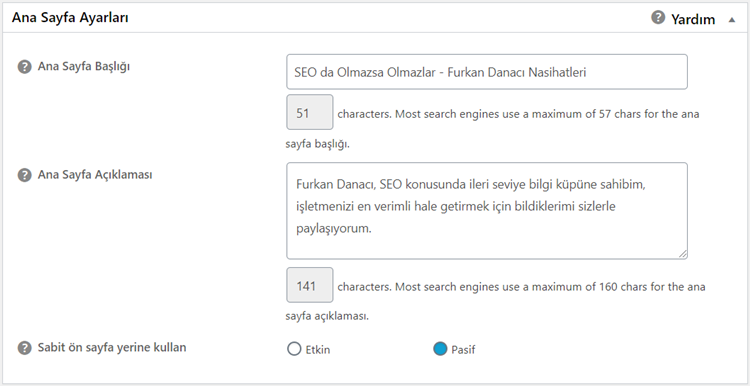This screenshot has width=750, height=386.
Task: Click help icon beside Sabit ön sayfa yerine kullan
Action: (x=24, y=348)
